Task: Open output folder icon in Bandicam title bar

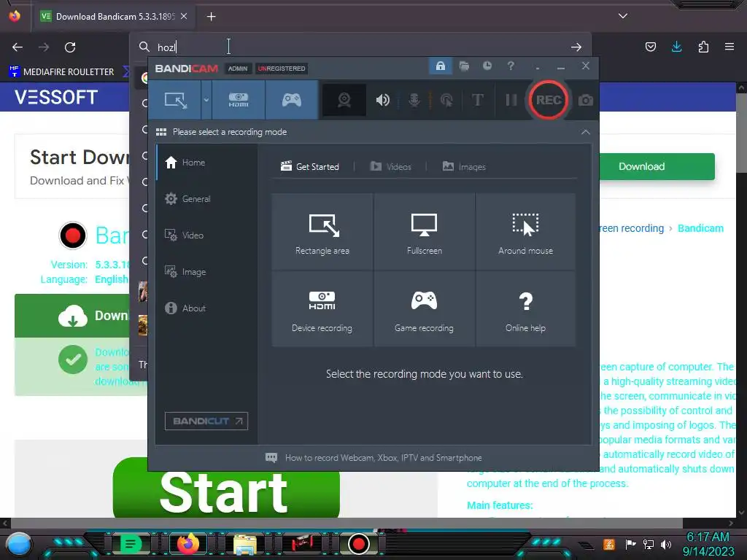Action: tap(464, 66)
